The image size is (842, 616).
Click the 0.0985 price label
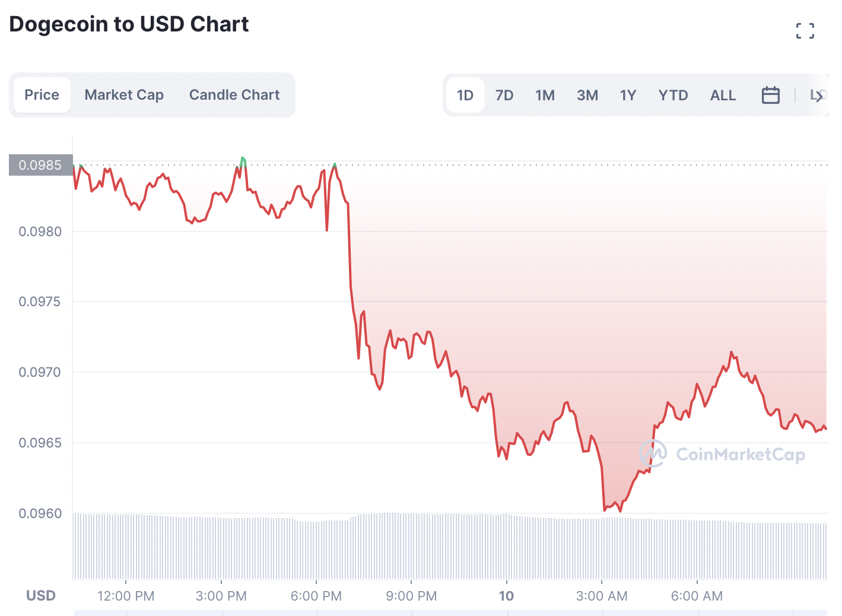click(x=39, y=165)
